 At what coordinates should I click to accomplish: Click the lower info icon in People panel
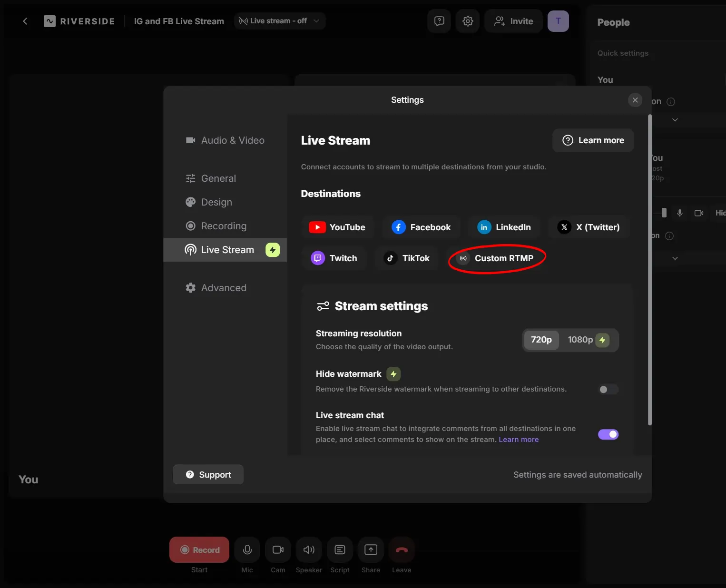click(669, 236)
